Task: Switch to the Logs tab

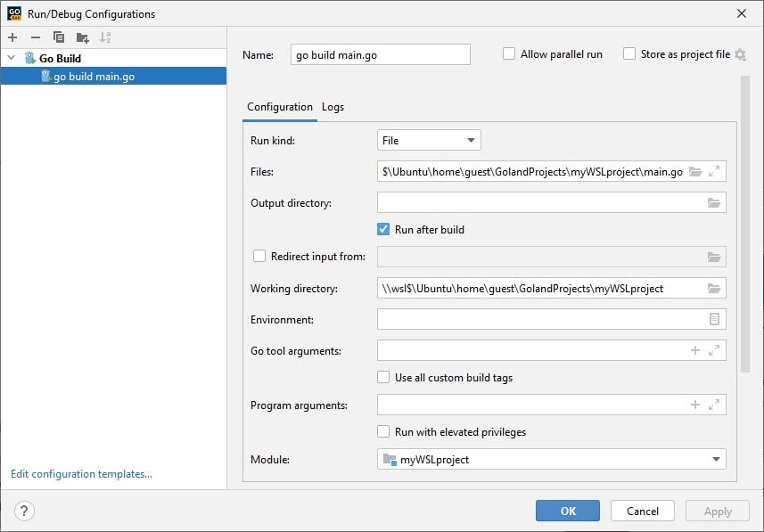Action: 333,106
